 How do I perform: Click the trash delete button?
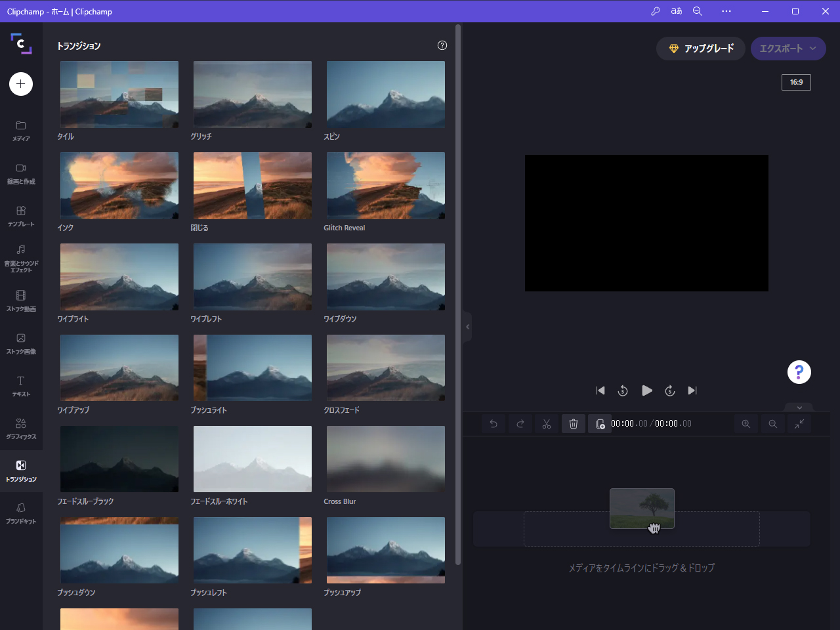pos(574,424)
